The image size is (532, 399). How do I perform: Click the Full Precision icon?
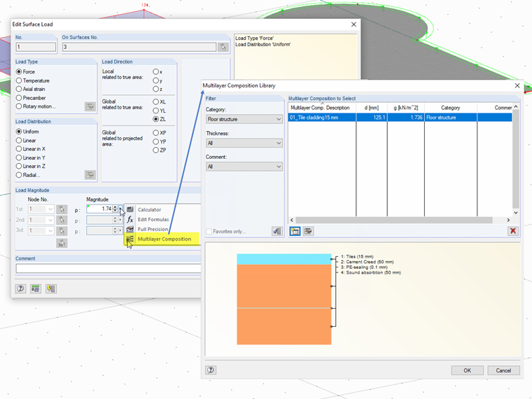[x=130, y=230]
